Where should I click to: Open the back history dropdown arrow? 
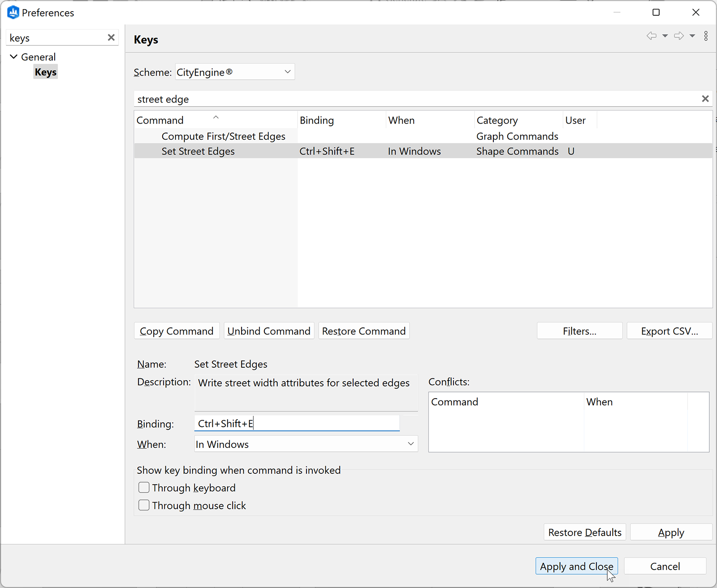[x=665, y=36]
